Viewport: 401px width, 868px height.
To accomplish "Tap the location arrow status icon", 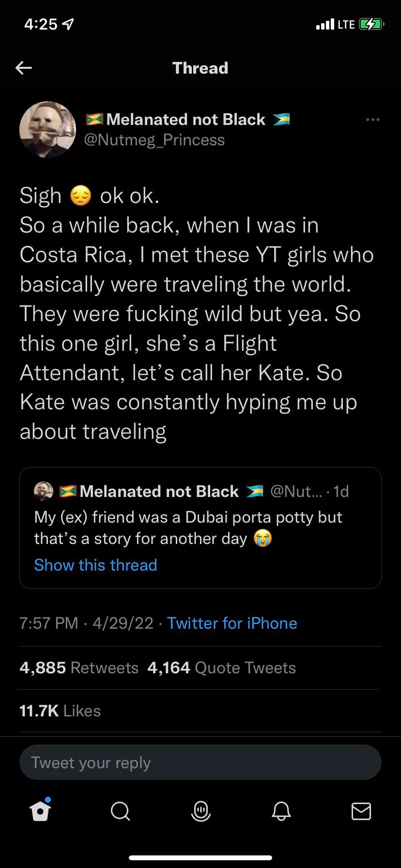I will point(69,24).
